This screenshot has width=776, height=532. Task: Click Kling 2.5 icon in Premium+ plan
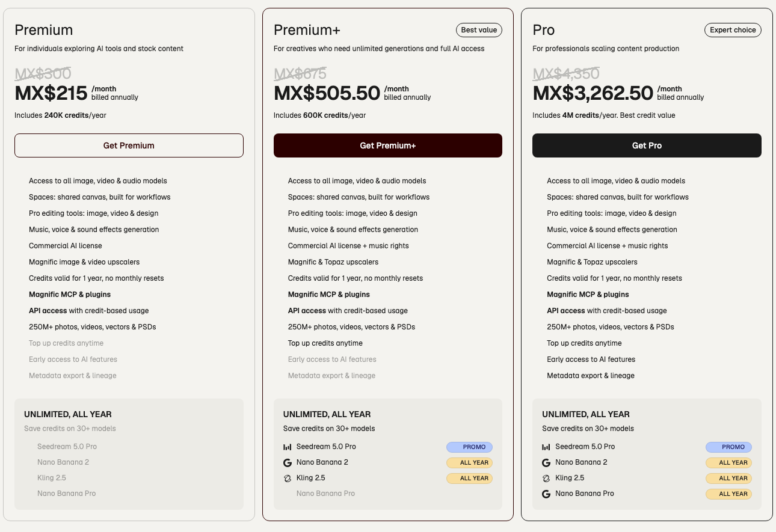click(287, 478)
